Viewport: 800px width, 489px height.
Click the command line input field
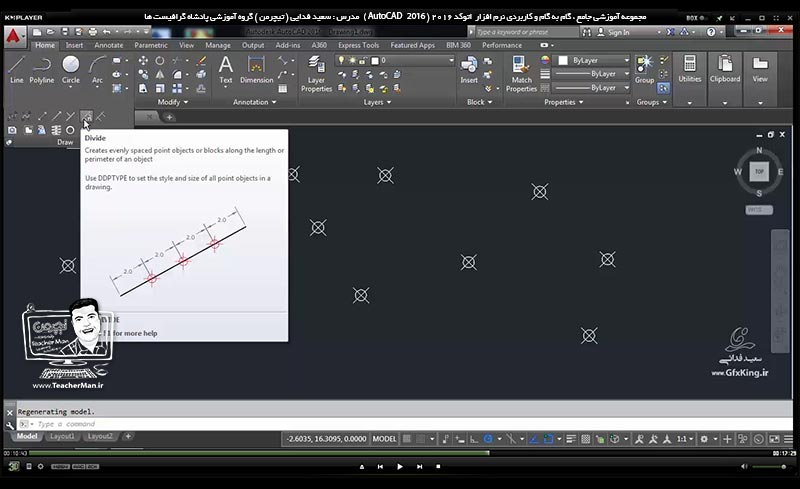click(x=405, y=424)
